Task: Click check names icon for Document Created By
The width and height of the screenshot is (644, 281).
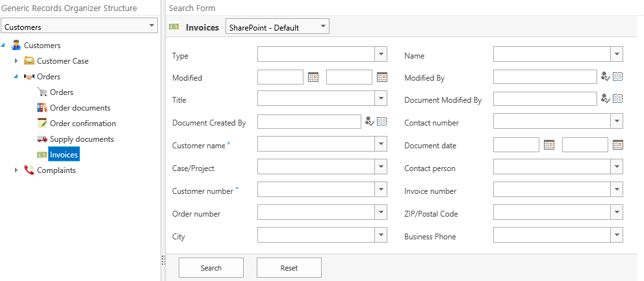Action: [x=370, y=122]
